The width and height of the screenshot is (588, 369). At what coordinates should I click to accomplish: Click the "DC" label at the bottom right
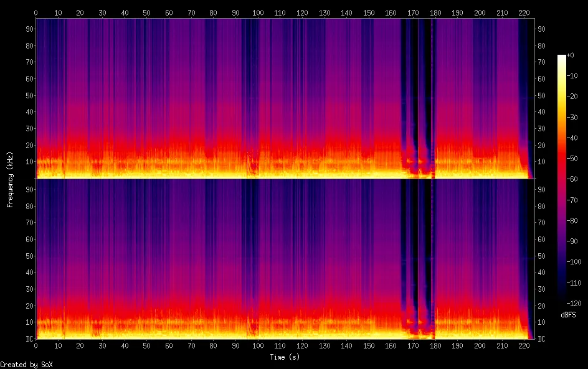tap(542, 339)
